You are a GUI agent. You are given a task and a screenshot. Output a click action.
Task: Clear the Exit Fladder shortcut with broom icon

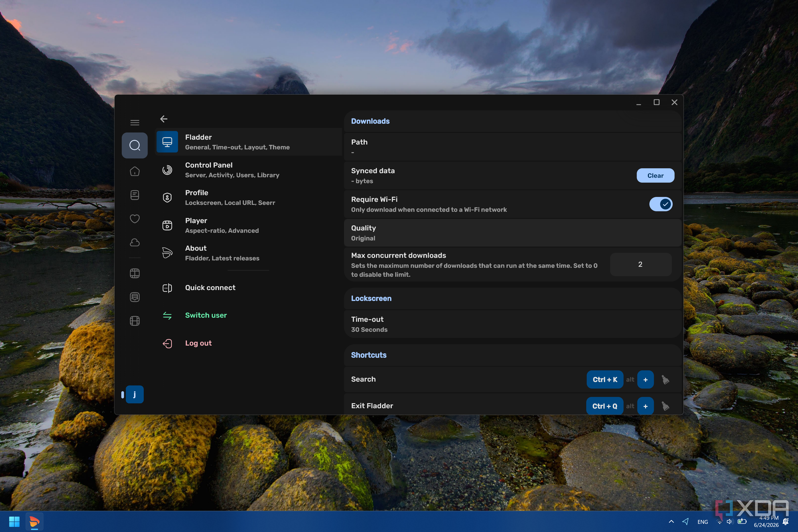pos(665,406)
